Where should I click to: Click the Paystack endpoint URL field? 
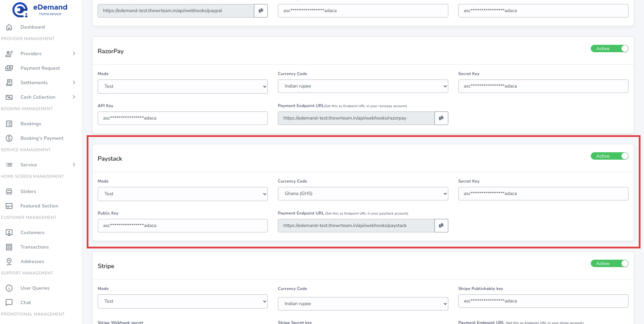point(356,226)
